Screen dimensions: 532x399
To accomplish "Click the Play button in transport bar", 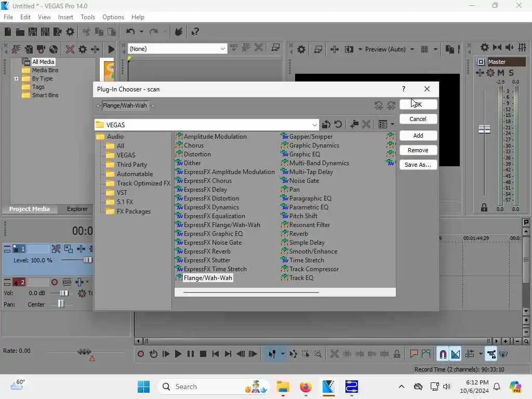I will pos(178,354).
